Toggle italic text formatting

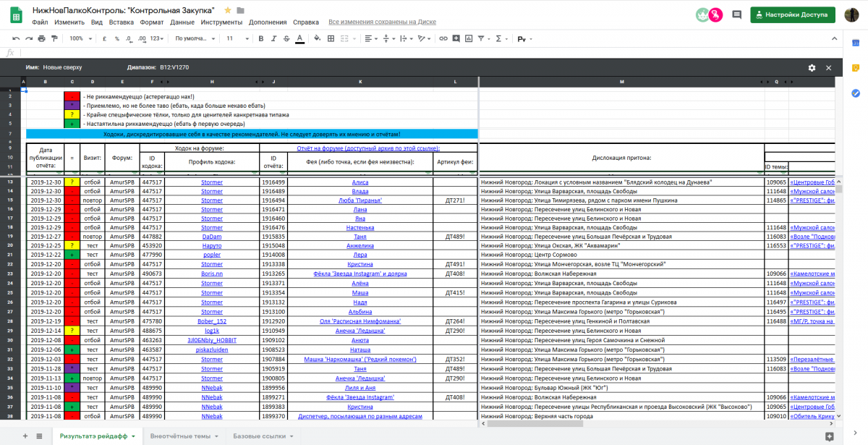pos(273,38)
